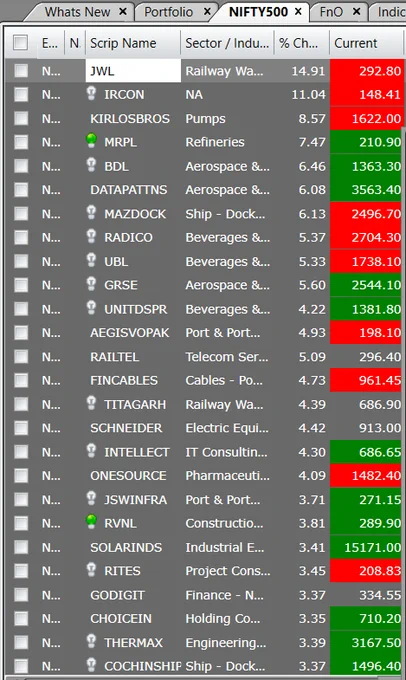Click the N. column header
This screenshot has height=680, width=406.
[x=75, y=43]
